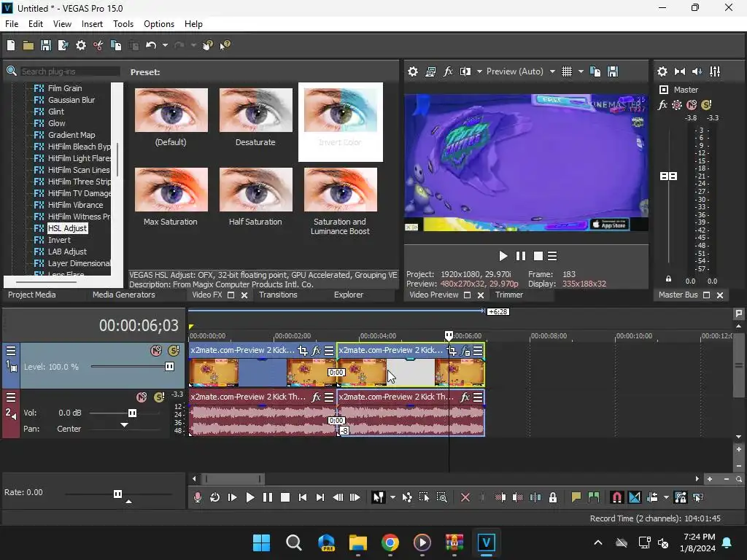
Task: Open the Transitions tab
Action: (278, 295)
